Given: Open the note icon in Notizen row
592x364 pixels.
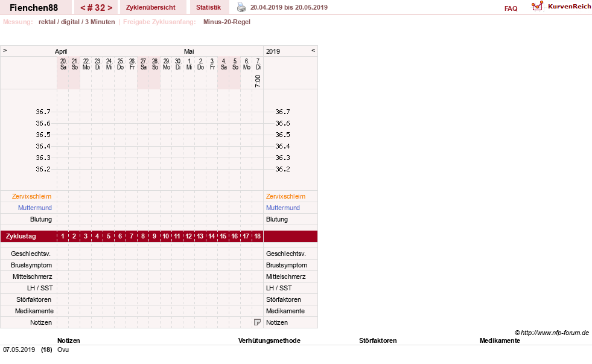Looking at the screenshot, I should tap(257, 322).
